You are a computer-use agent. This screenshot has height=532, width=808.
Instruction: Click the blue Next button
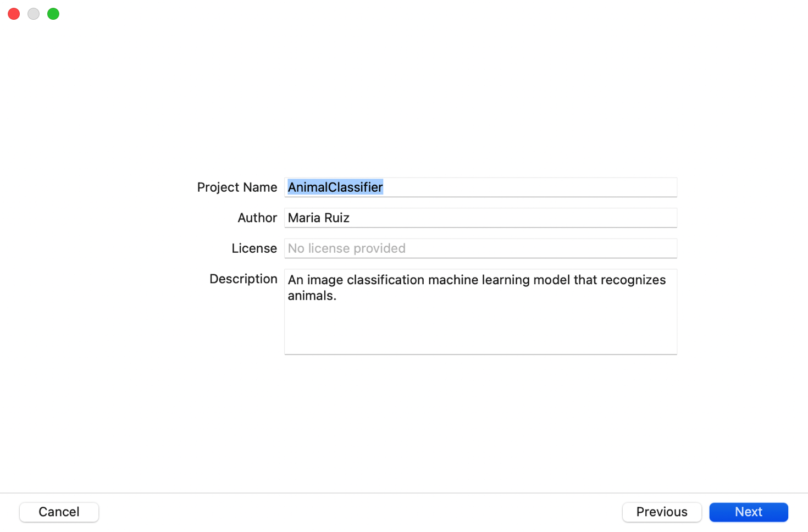tap(748, 512)
